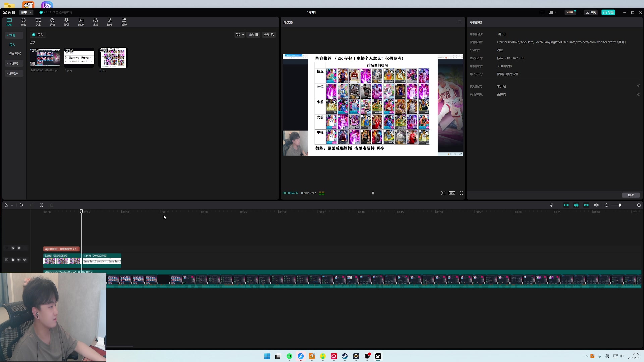The image size is (644, 362).
Task: Open the player panel hamburger menu
Action: coord(459,22)
